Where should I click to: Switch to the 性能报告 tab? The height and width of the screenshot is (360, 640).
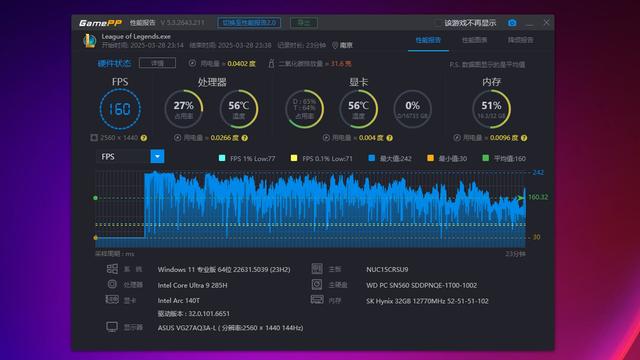coord(428,40)
